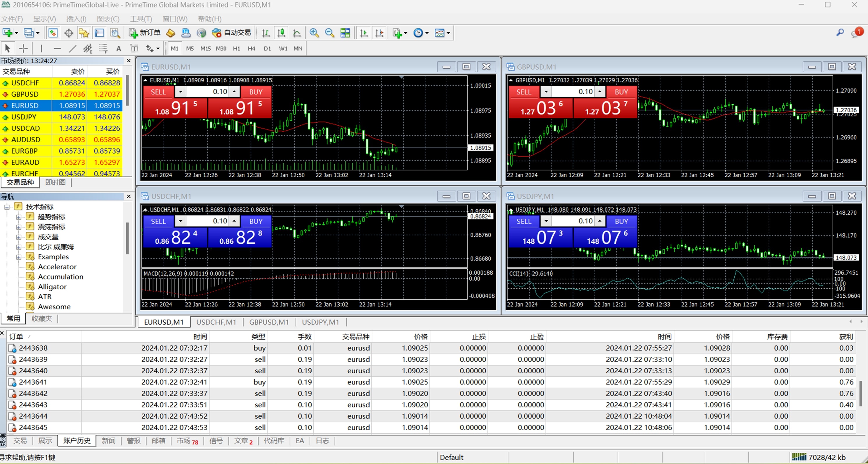Switch charts to bar chart icon
The height and width of the screenshot is (464, 868).
click(266, 33)
